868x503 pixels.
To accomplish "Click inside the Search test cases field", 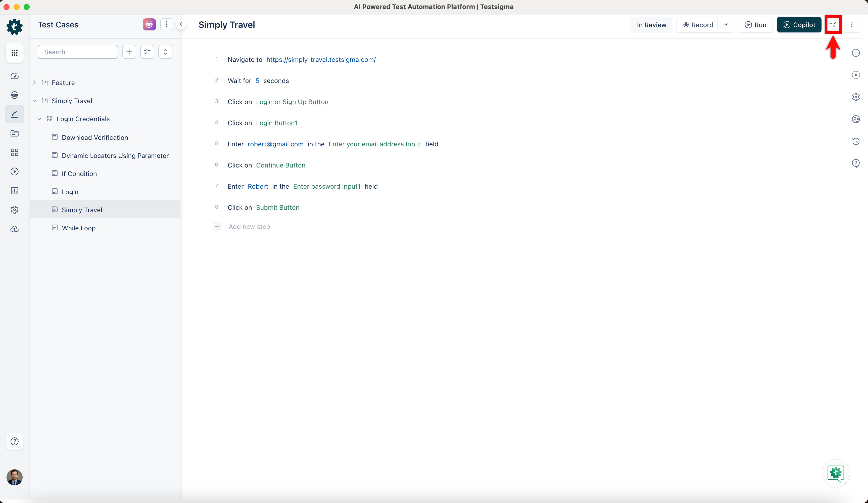I will (x=77, y=52).
